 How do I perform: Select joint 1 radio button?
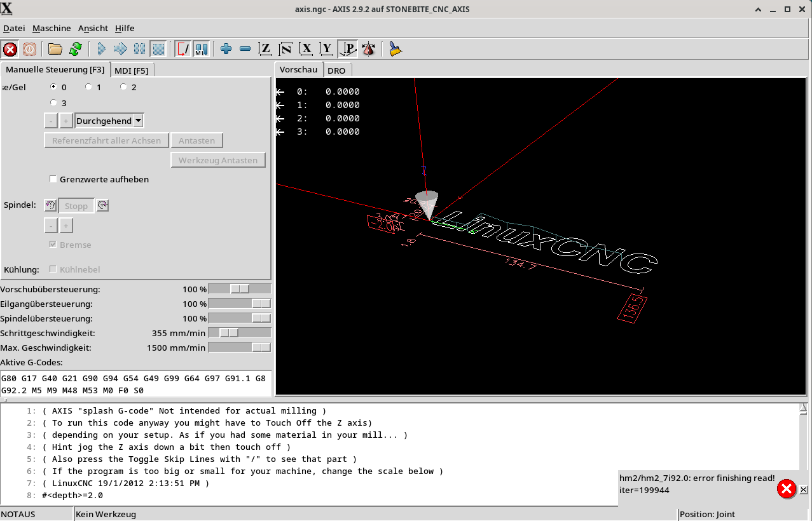(x=88, y=87)
